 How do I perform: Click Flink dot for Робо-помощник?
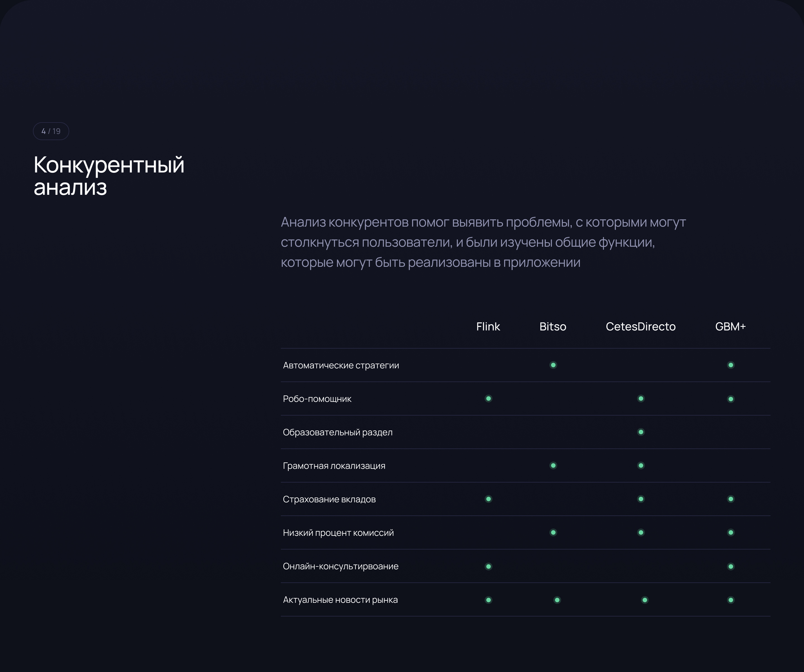[489, 399]
